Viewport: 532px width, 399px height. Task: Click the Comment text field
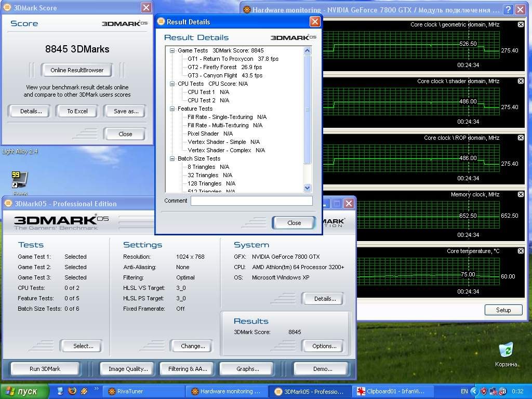tap(251, 201)
